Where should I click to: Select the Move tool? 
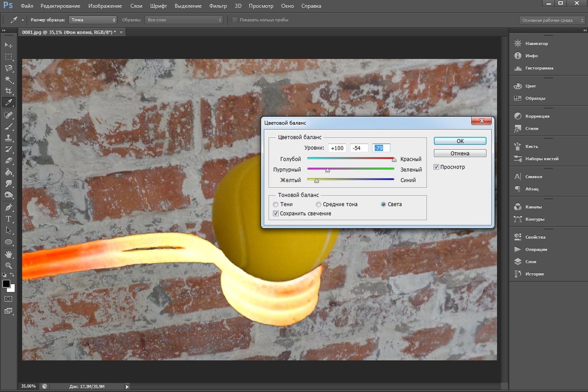pyautogui.click(x=9, y=45)
